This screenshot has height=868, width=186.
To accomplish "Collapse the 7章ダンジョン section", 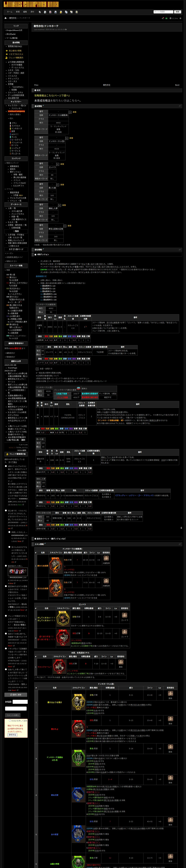I will [x=35, y=254].
